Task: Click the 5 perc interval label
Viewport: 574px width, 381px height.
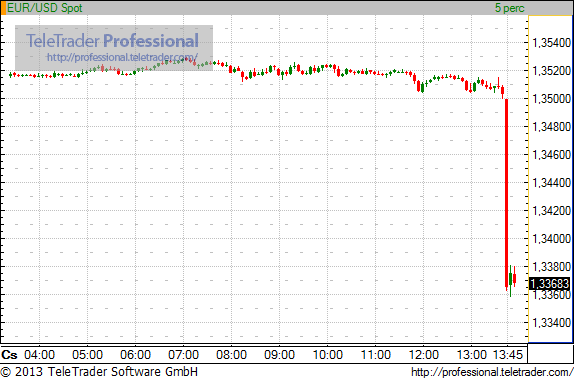Action: coord(510,8)
